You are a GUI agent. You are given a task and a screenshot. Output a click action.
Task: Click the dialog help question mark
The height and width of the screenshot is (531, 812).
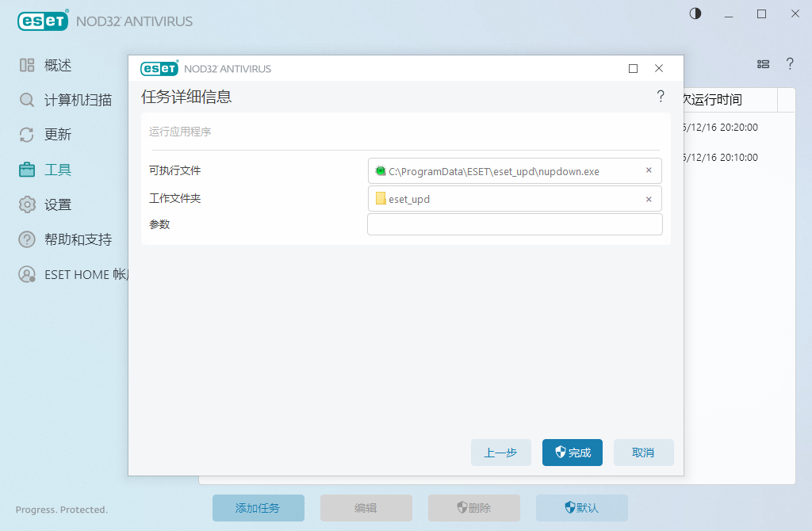[x=660, y=97]
